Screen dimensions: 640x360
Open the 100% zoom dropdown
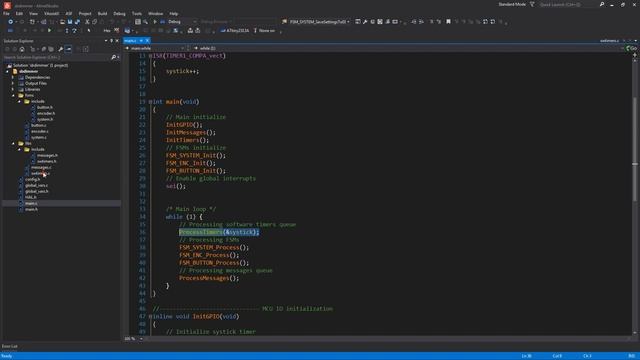pyautogui.click(x=141, y=339)
